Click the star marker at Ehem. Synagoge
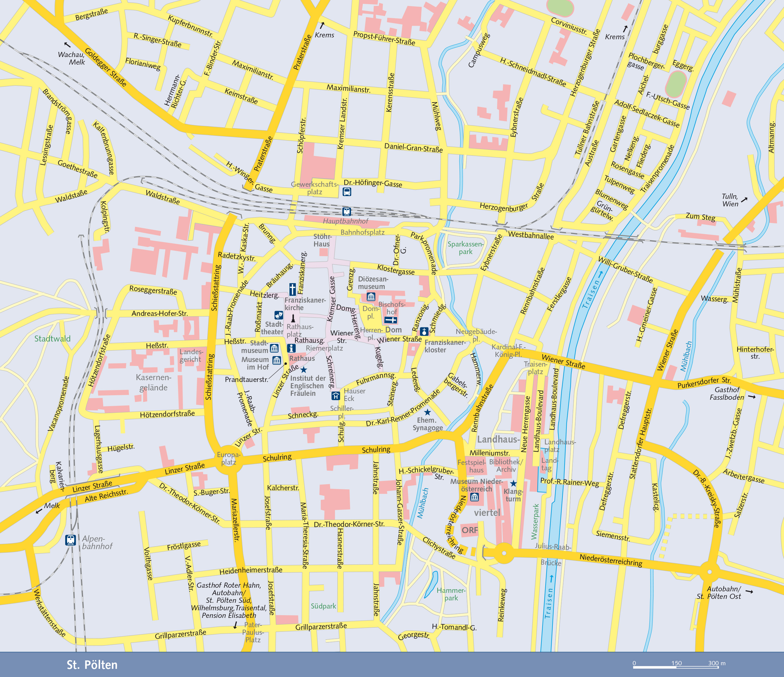The height and width of the screenshot is (677, 784). (x=427, y=412)
